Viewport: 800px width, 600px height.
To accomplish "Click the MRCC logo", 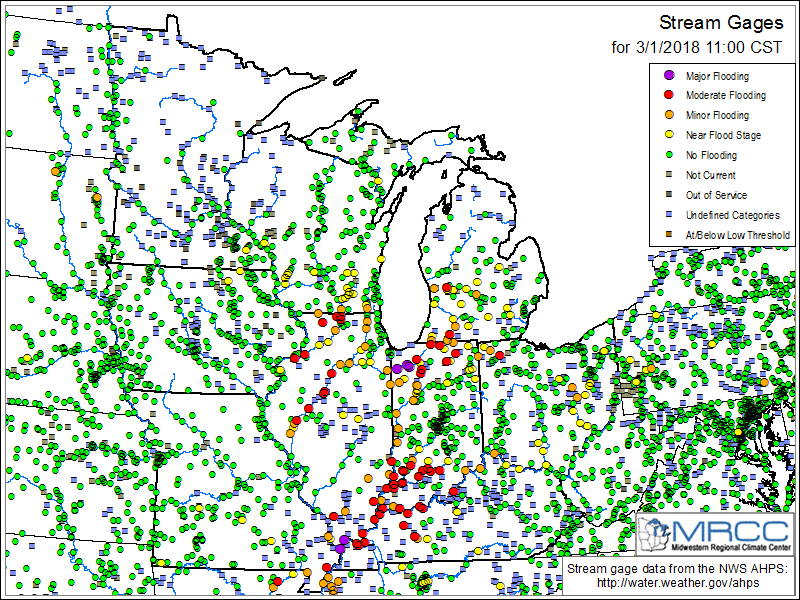I will tap(714, 534).
